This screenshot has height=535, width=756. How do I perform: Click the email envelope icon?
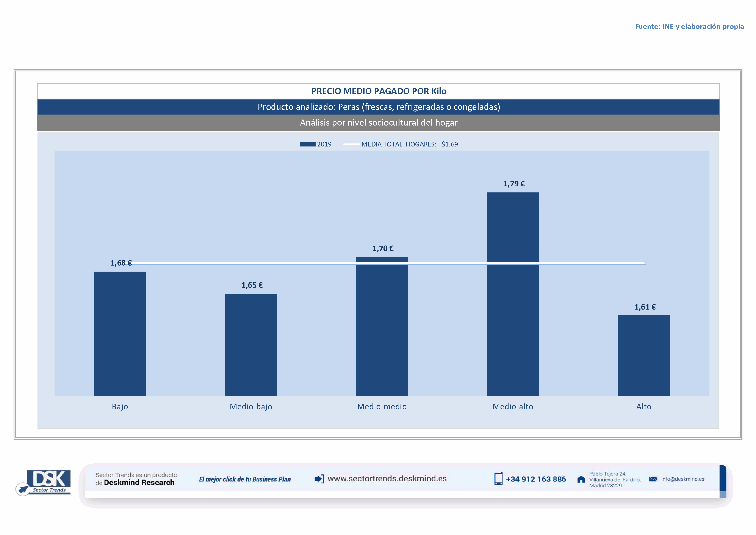[653, 479]
